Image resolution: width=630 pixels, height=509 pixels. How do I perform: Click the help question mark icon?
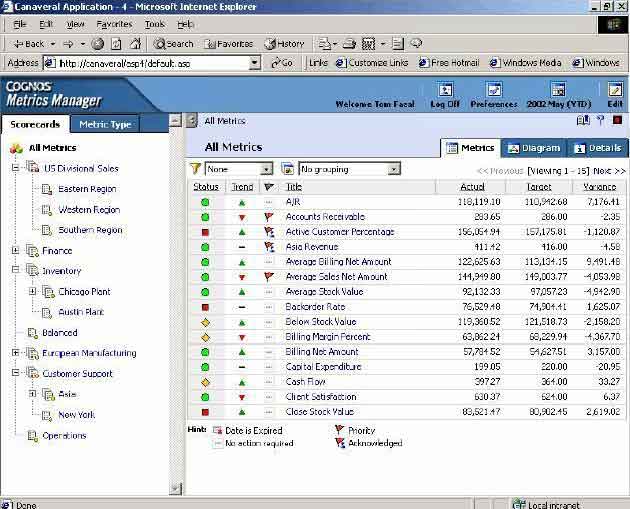[600, 121]
